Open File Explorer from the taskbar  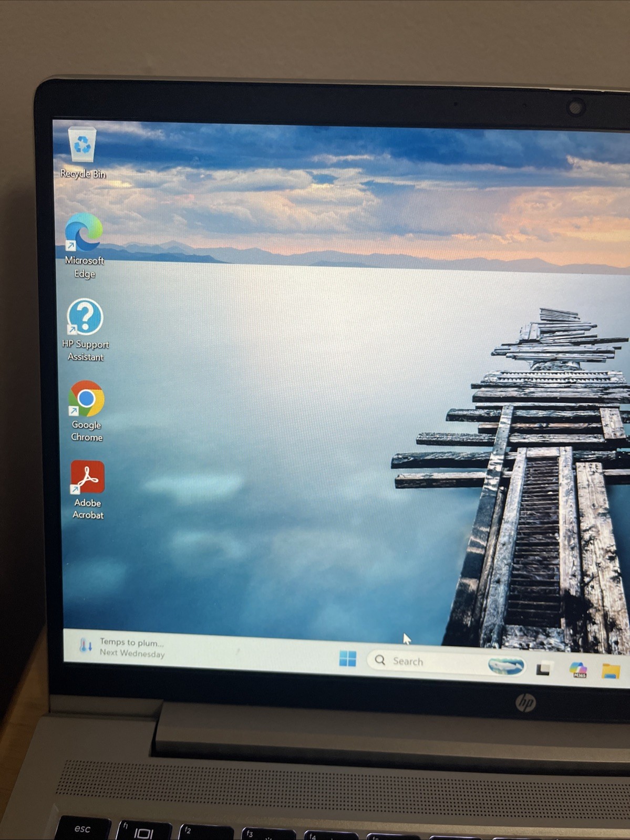[611, 670]
